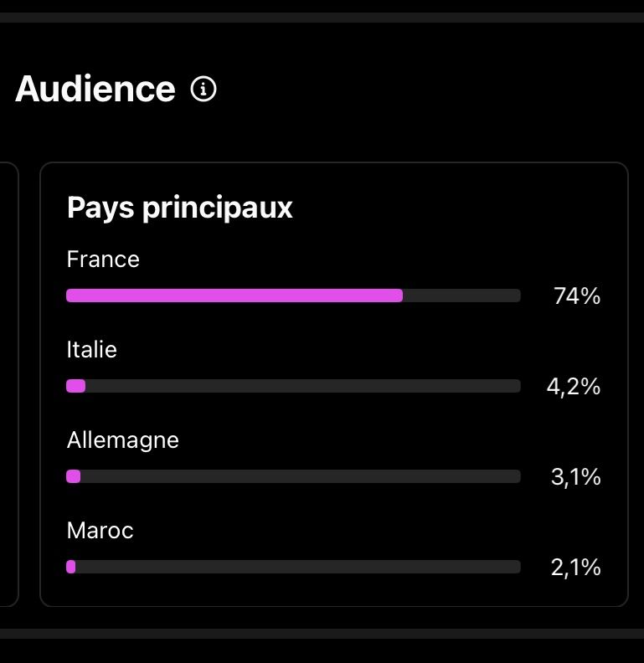The height and width of the screenshot is (663, 644).
Task: Click the Italie pink bar segment
Action: coord(75,386)
